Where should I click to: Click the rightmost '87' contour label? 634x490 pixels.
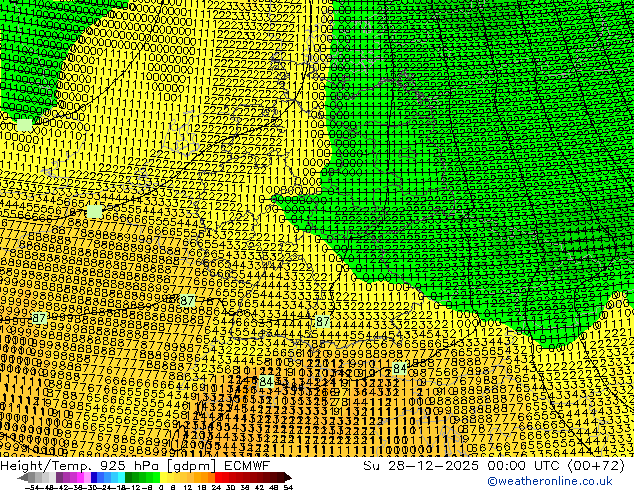[x=322, y=322]
